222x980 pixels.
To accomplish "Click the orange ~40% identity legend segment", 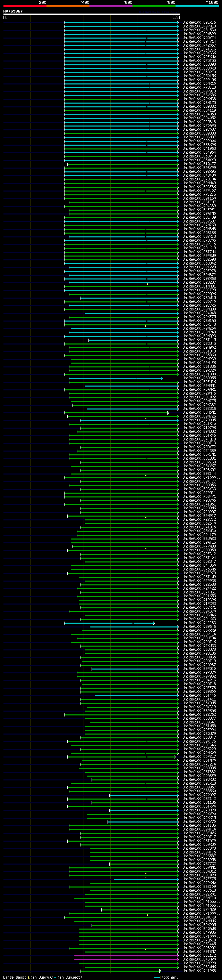I will 68,6.
